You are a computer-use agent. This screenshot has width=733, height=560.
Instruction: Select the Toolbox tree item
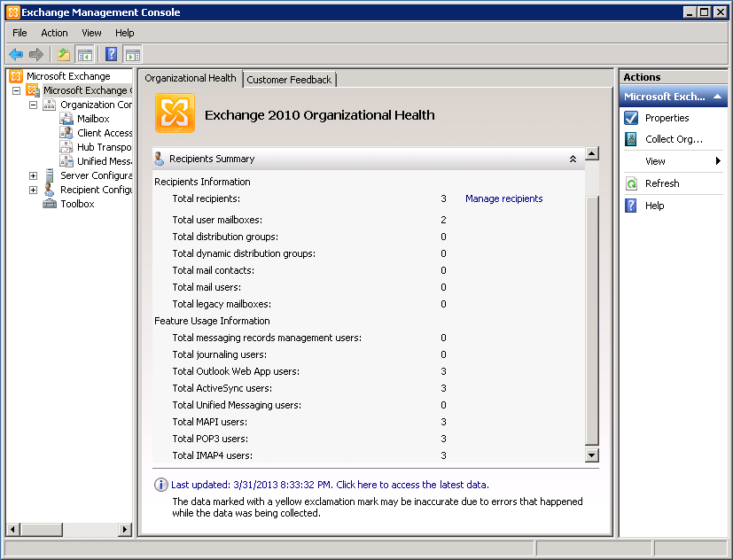[77, 204]
